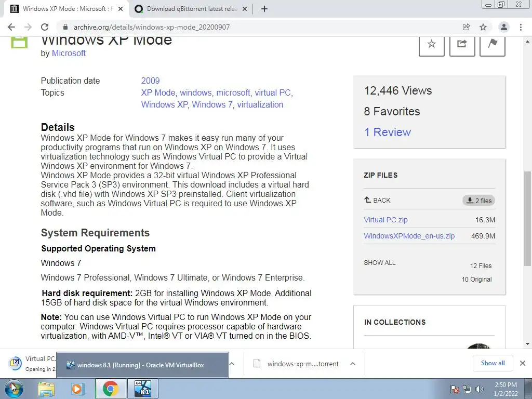Image resolution: width=532 pixels, height=399 pixels.
Task: Click the scrollbar up arrow
Action: tap(527, 42)
